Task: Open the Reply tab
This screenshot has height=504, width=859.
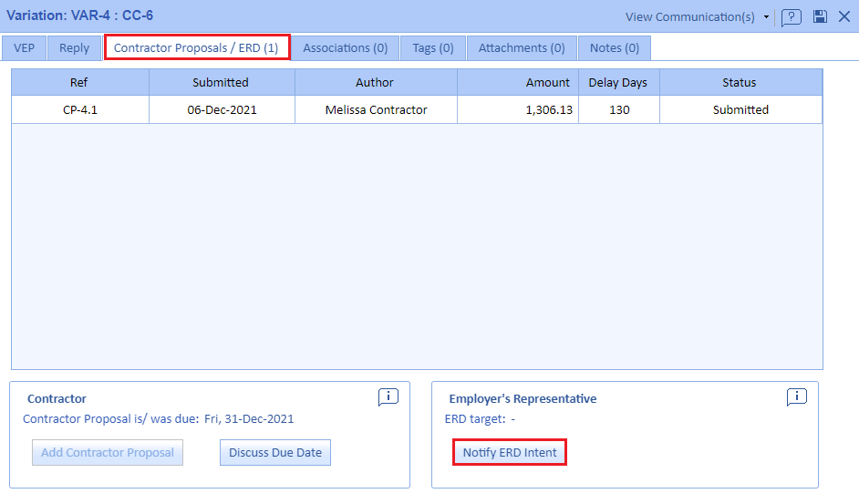Action: 75,47
